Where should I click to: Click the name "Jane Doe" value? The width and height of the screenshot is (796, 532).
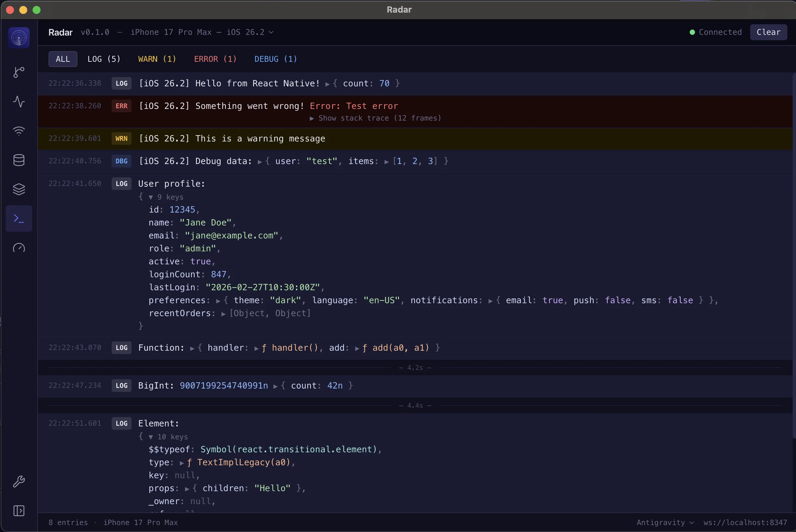pyautogui.click(x=205, y=222)
